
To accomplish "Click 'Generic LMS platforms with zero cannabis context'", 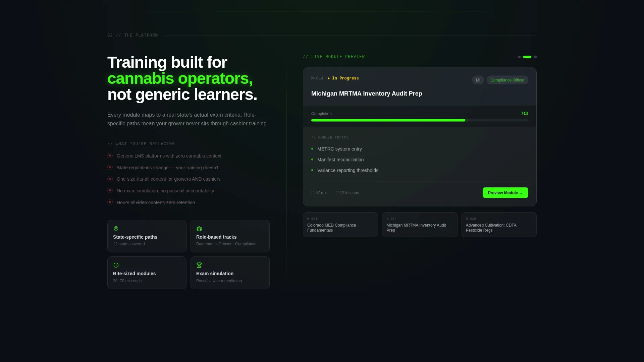I will pos(169,156).
